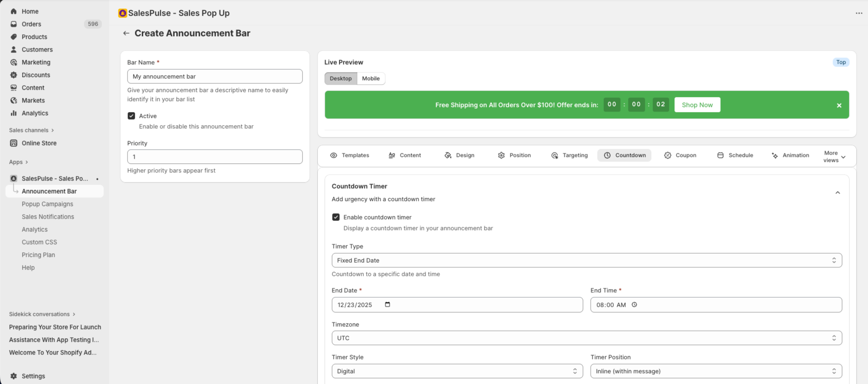This screenshot has width=868, height=384.
Task: Open the End Date calendar picker
Action: tap(387, 304)
